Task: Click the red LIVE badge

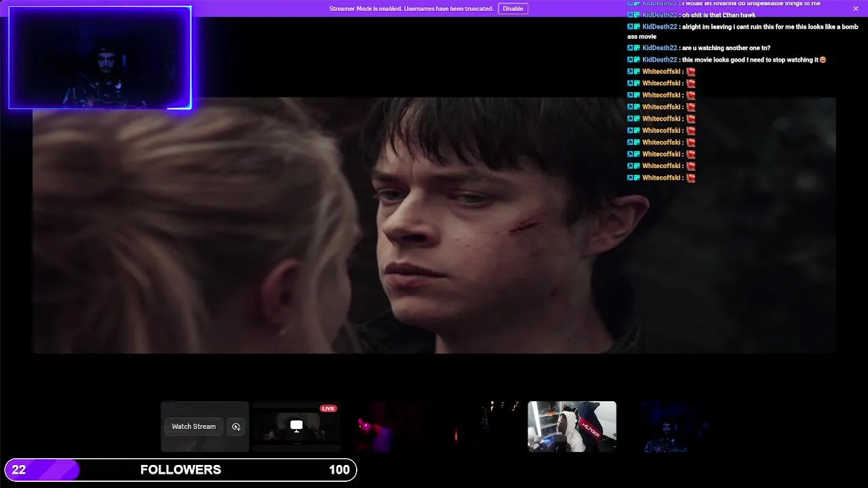Action: 328,409
